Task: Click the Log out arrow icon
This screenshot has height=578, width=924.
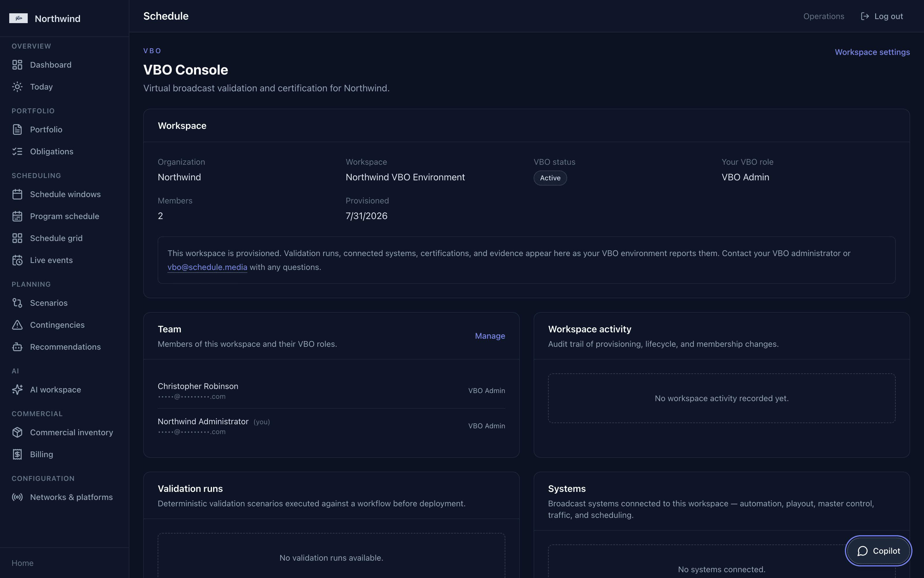Action: click(x=865, y=16)
